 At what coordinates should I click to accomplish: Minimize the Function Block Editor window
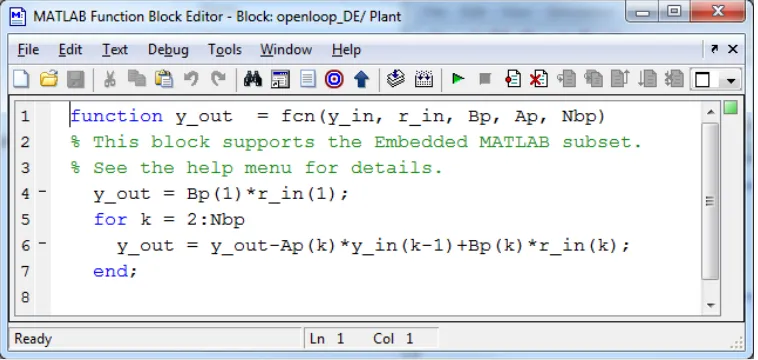(x=642, y=11)
